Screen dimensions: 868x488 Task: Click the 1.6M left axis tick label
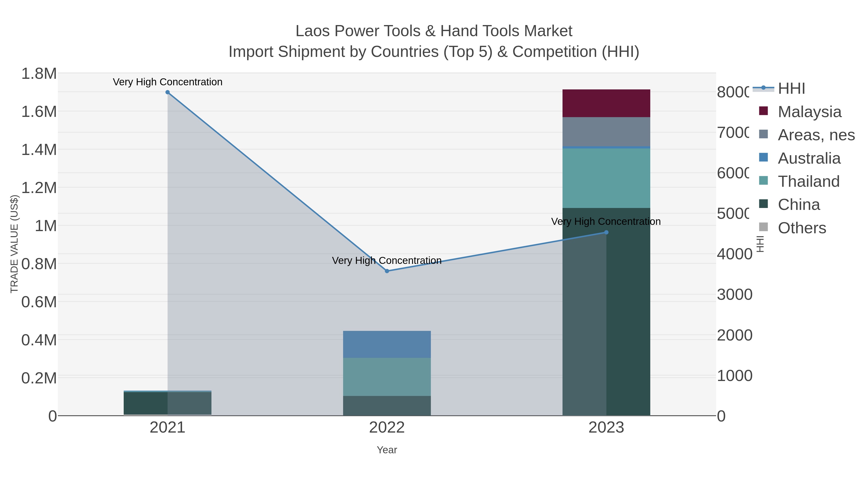tap(39, 112)
